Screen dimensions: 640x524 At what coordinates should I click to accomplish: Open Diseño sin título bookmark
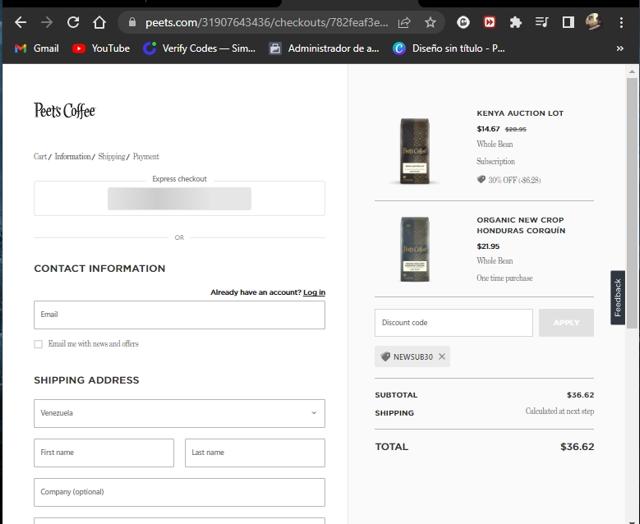pyautogui.click(x=449, y=49)
